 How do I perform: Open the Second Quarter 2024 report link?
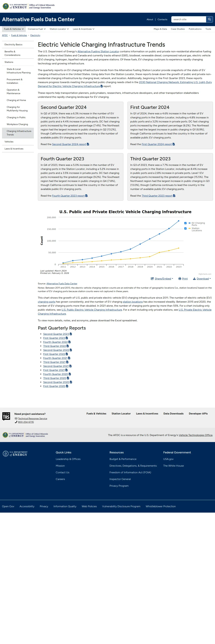(x=69, y=144)
